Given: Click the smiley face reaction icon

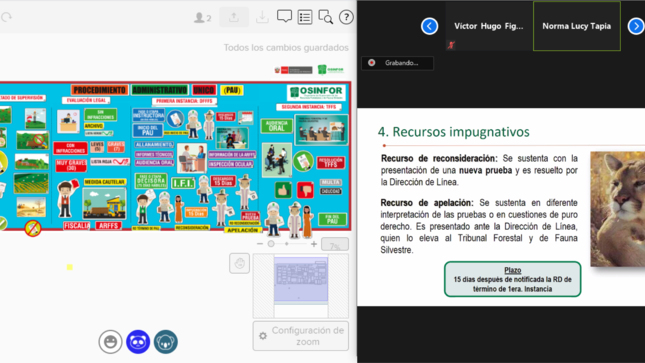Looking at the screenshot, I should pyautogui.click(x=110, y=342).
